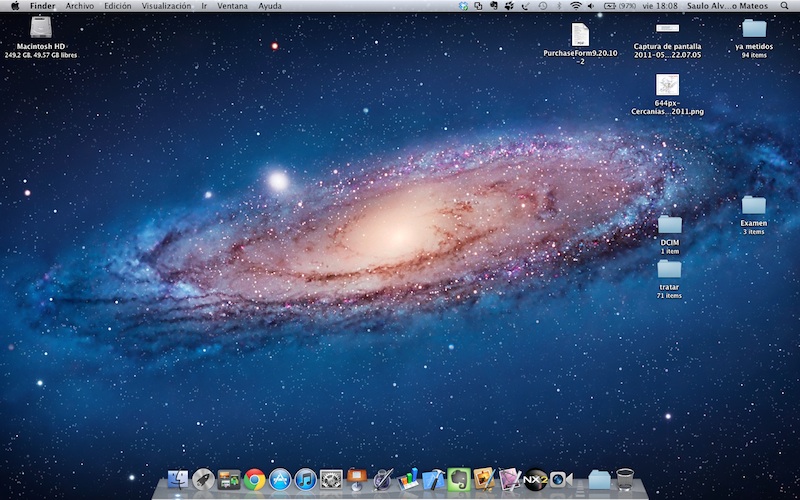The width and height of the screenshot is (800, 500).
Task: Open the battery status menu
Action: (620, 6)
